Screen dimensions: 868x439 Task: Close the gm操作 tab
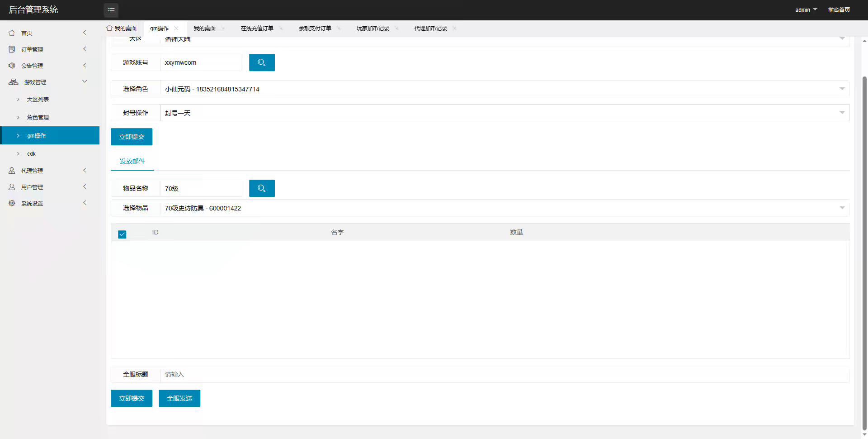click(x=176, y=28)
